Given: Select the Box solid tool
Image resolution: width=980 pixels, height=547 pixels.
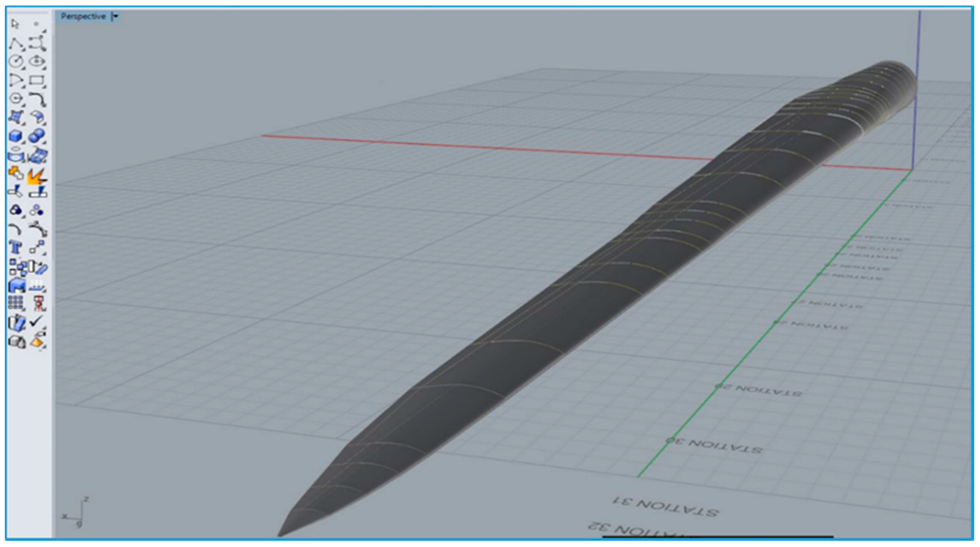Looking at the screenshot, I should point(16,136).
